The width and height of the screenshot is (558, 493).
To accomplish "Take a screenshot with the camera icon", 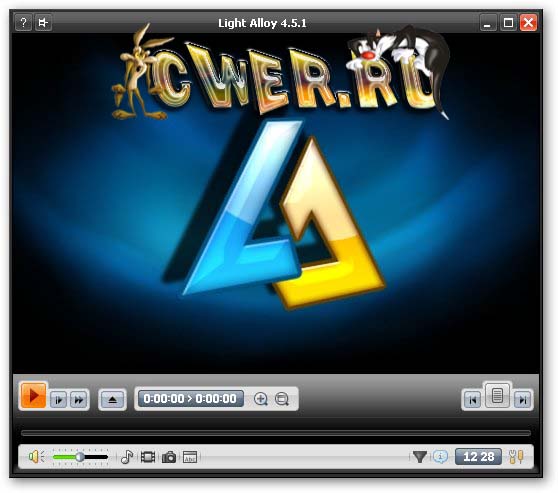I will [169, 457].
